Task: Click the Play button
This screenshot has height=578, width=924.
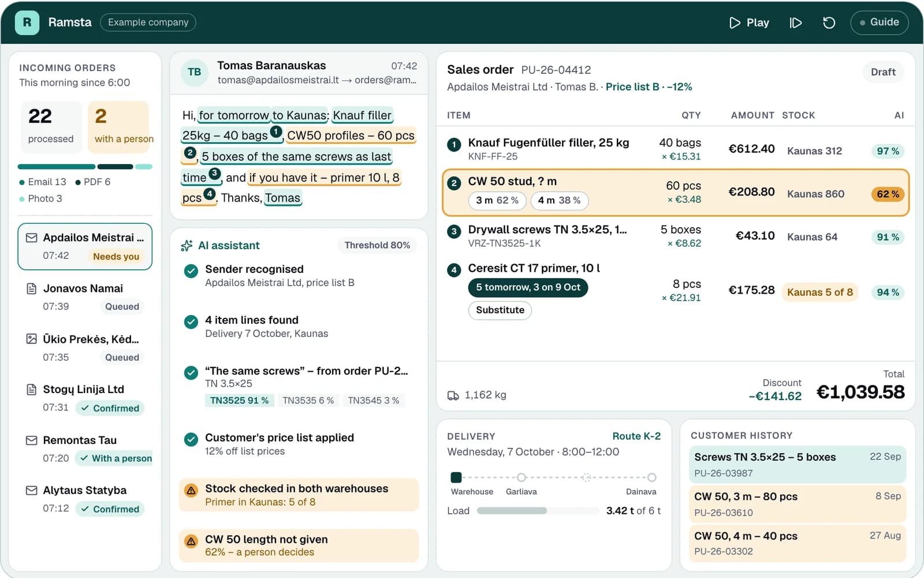Action: [x=749, y=23]
